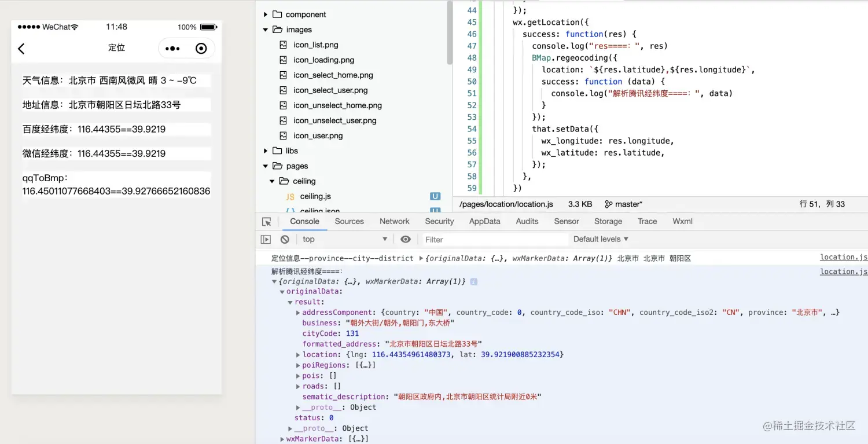The image size is (868, 444).
Task: Select icon_select_user.png file
Action: 330,90
